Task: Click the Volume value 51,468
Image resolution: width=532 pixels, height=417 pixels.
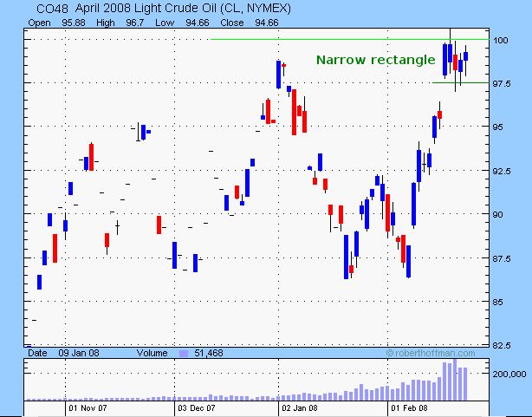Action: pos(209,353)
